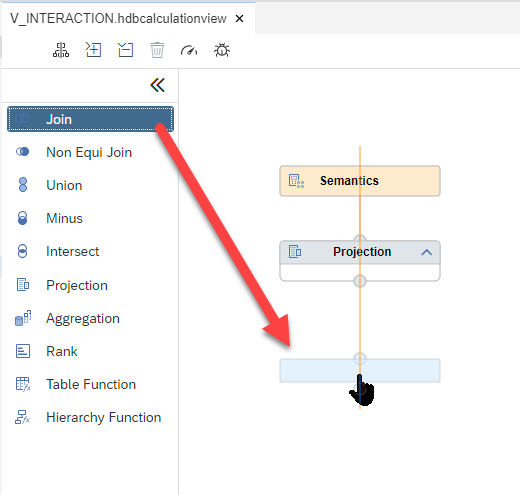
Task: Click the delete trash can icon
Action: (x=157, y=50)
